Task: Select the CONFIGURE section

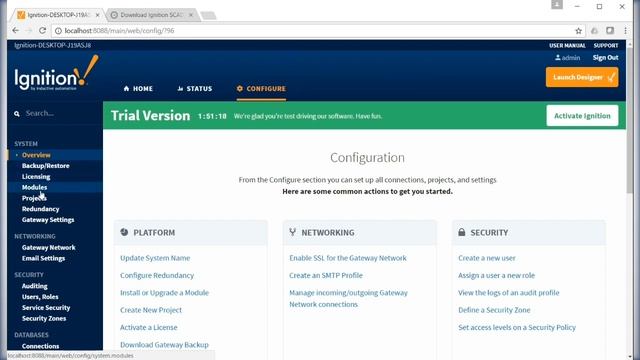Action: pos(261,89)
